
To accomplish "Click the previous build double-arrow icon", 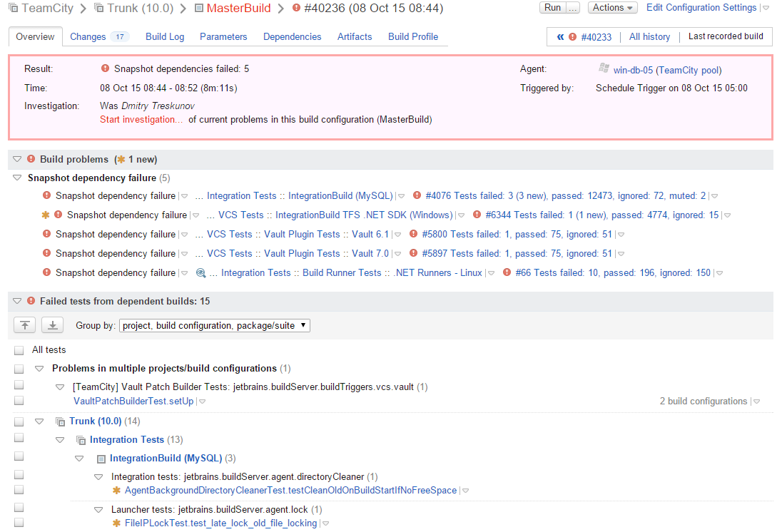I will point(560,37).
